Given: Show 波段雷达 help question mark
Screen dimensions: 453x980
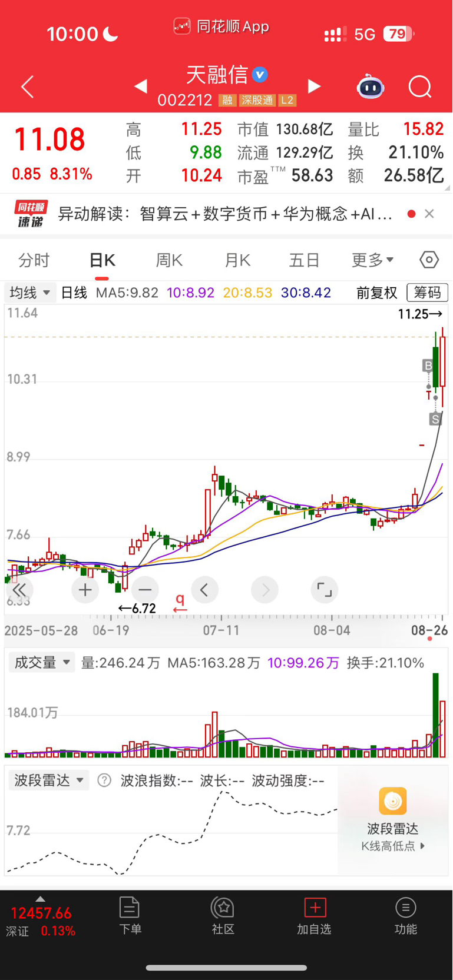Looking at the screenshot, I should tap(104, 780).
